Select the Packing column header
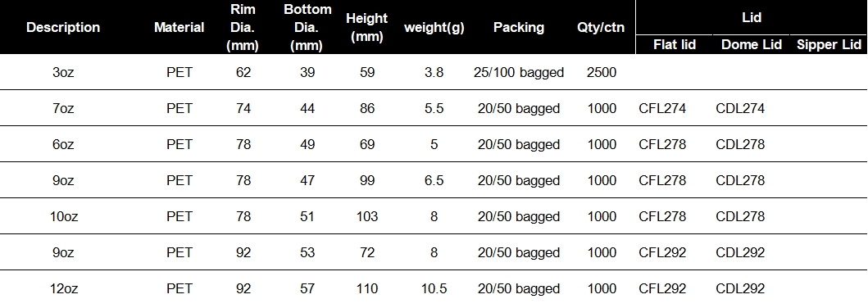Screen dimensions: 868x308 click(519, 27)
